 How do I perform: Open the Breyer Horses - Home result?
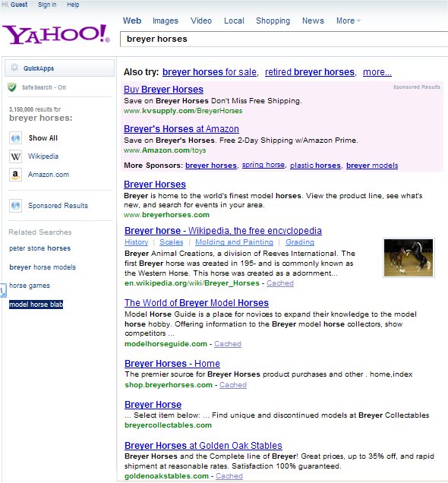172,364
